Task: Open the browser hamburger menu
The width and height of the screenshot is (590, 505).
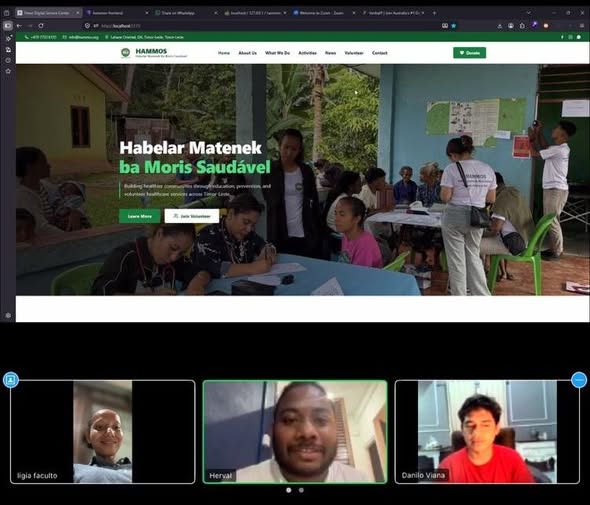Action: 582,26
